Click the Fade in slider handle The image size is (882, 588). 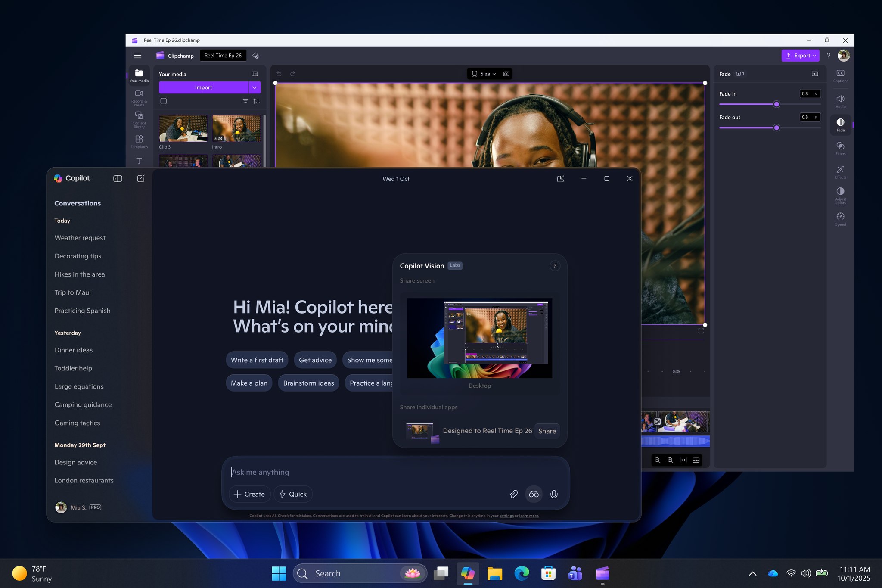click(776, 104)
